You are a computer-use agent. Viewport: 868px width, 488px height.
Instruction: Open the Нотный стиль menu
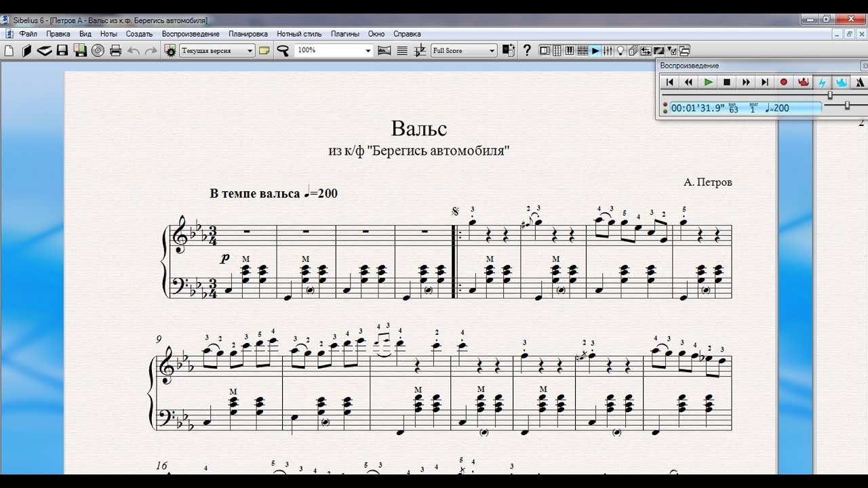pyautogui.click(x=299, y=34)
